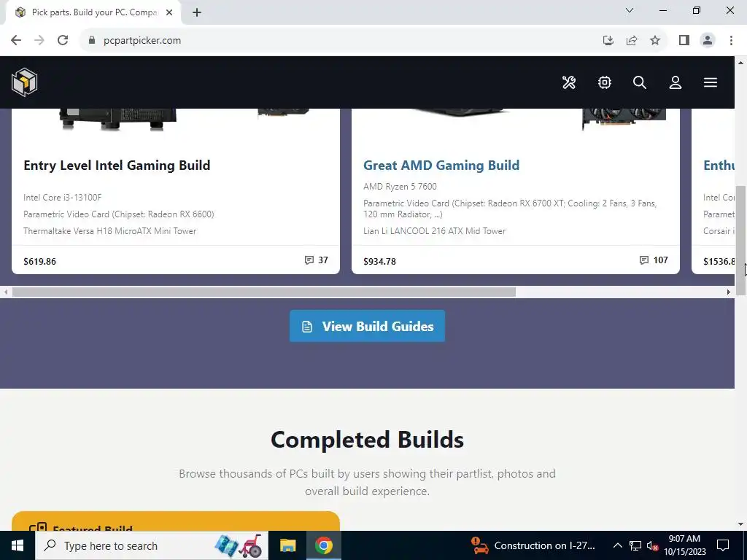The image size is (747, 560).
Task: Click the forward navigation arrow
Action: point(39,40)
